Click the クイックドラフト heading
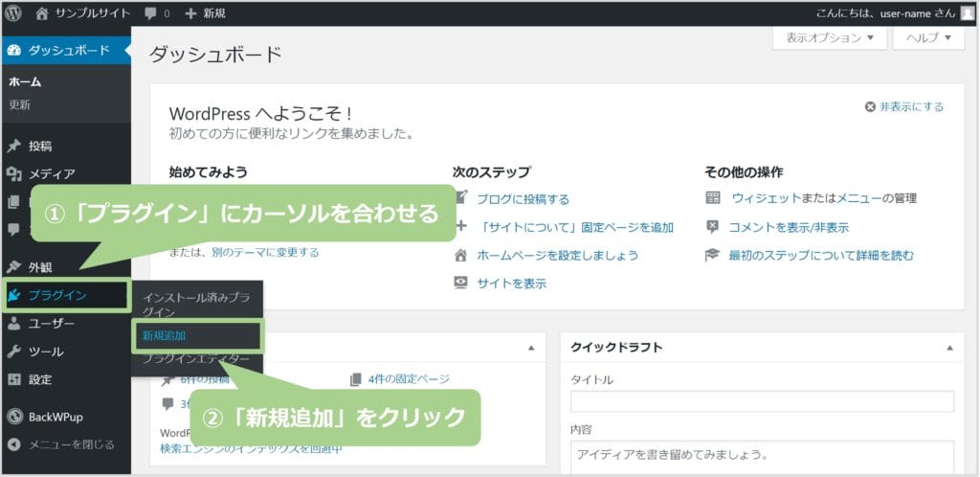Screen dimensions: 980x477 click(616, 348)
